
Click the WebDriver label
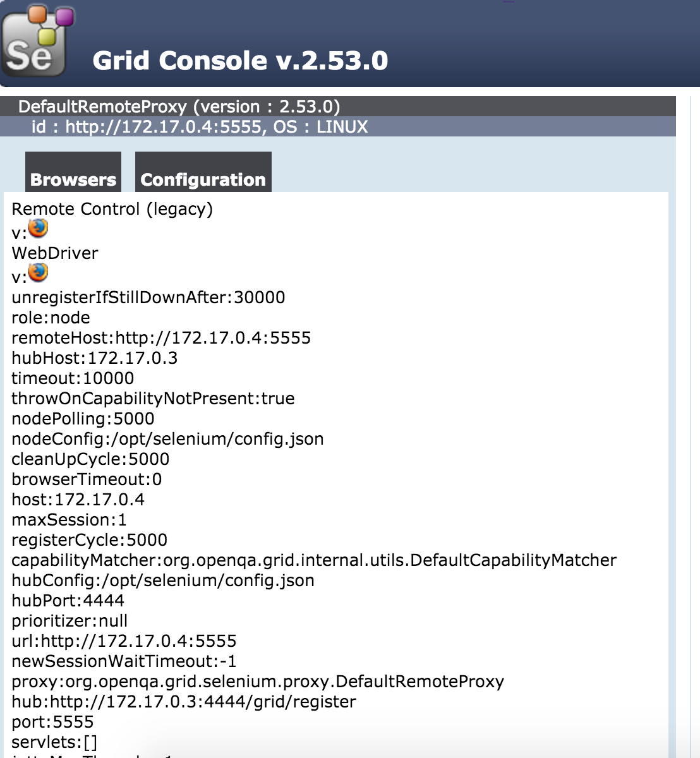(x=55, y=253)
